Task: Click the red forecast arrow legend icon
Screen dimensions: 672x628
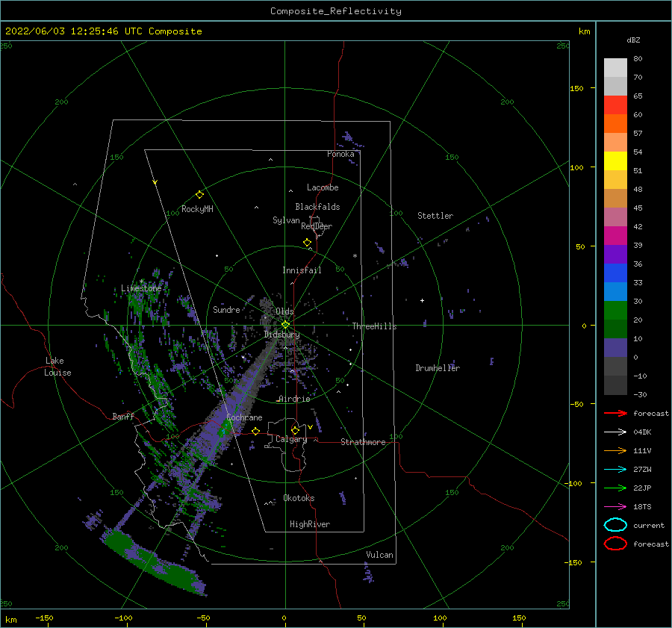Action: (615, 413)
